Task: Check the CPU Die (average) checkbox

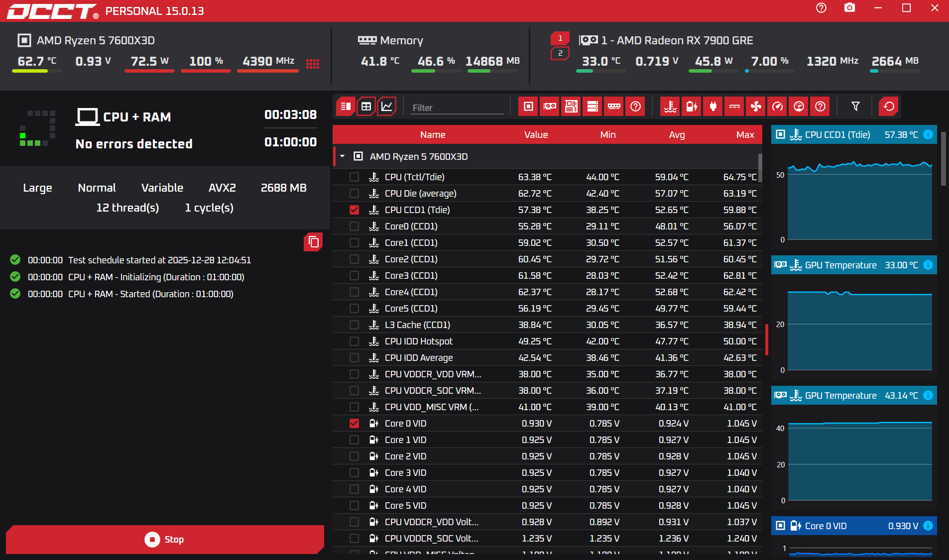Action: click(354, 193)
